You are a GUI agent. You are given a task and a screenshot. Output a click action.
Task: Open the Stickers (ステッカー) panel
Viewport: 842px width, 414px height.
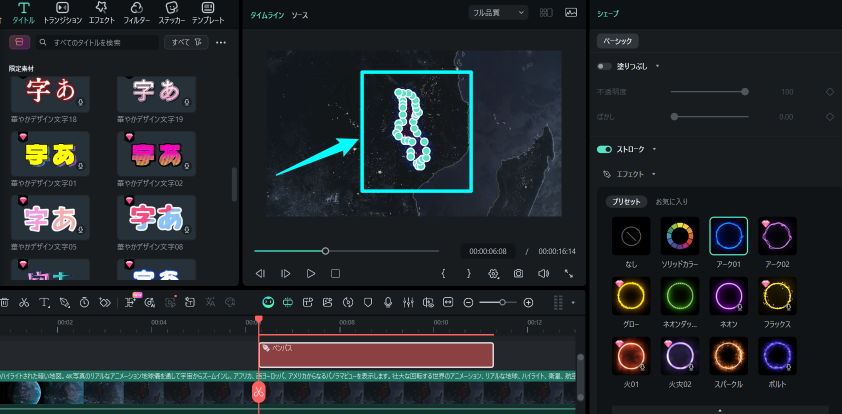(170, 12)
